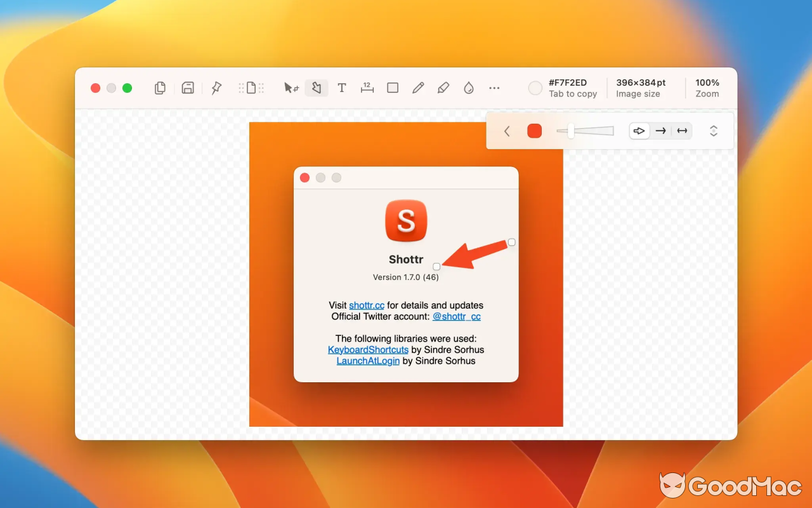Activate the Blur tool
Screen dimensions: 812x508
point(468,88)
